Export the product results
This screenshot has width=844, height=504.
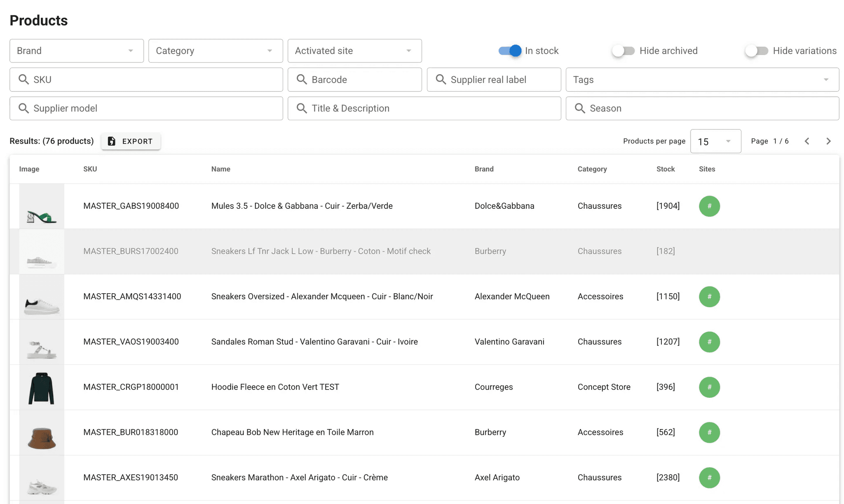[131, 141]
